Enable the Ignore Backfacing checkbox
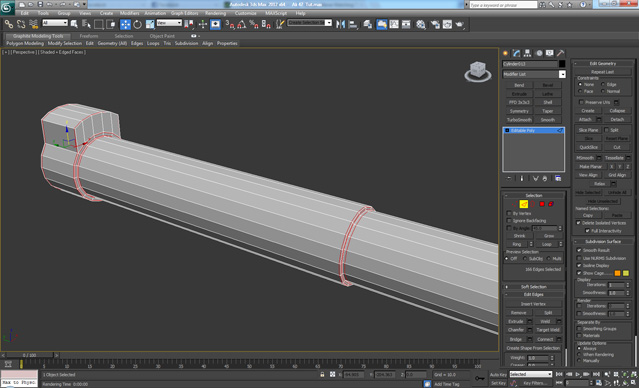This screenshot has height=388, width=639. coord(509,221)
